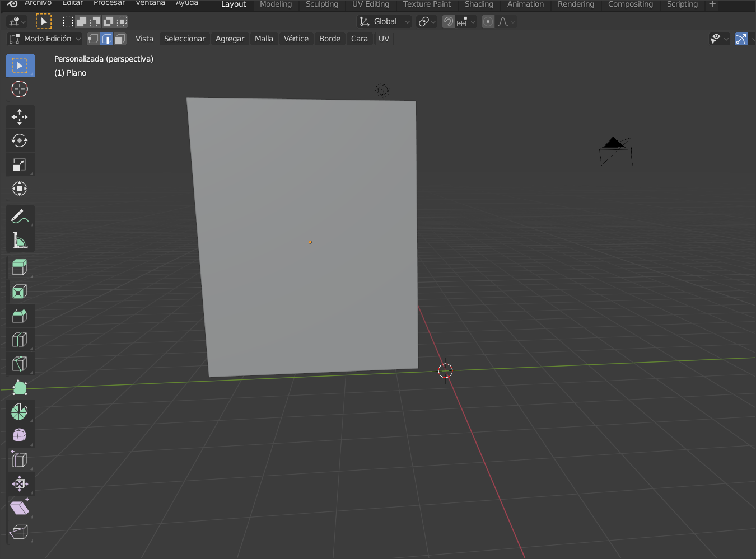Switch to the Scripting workspace tab

click(x=682, y=4)
